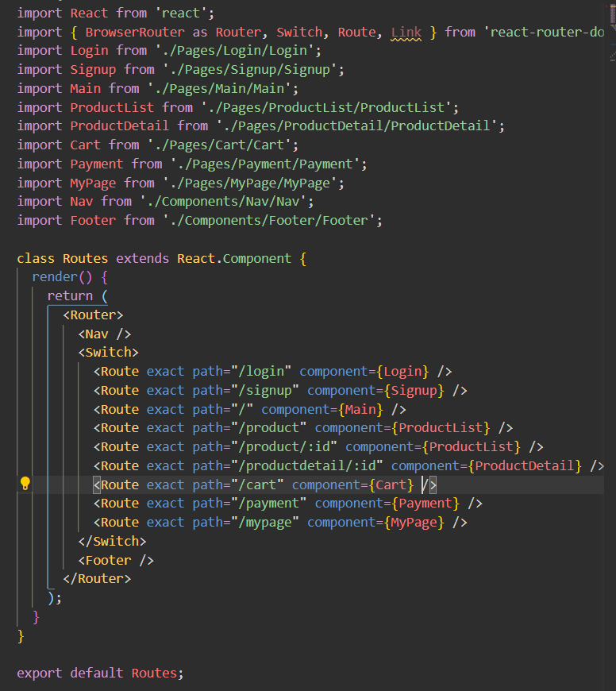This screenshot has width=616, height=691.
Task: Click the lightbulb quick-fix icon
Action: (x=25, y=484)
